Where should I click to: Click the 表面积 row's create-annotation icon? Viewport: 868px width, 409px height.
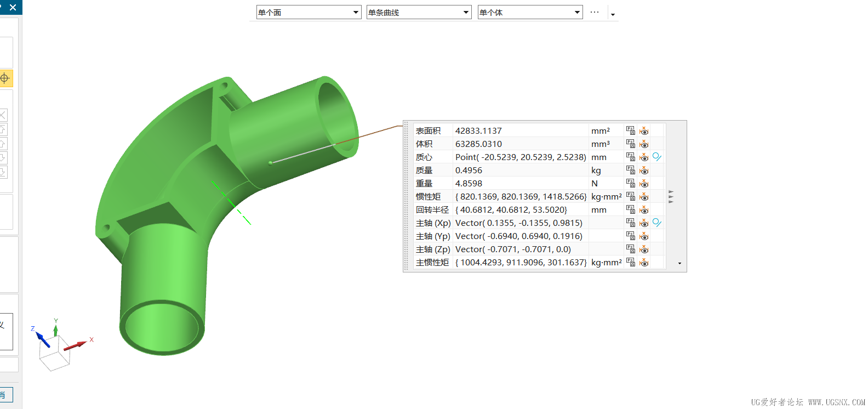pos(631,130)
